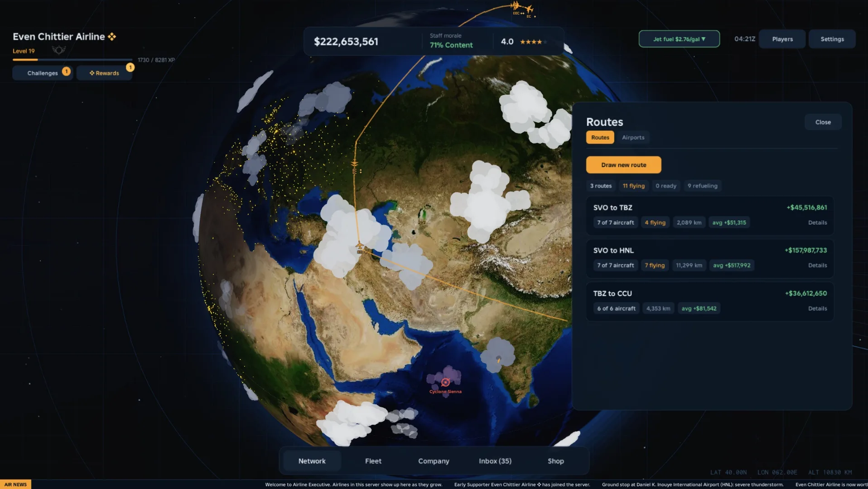Viewport: 868px width, 489px height.
Task: Click the 4.0 star rating
Action: tap(524, 42)
